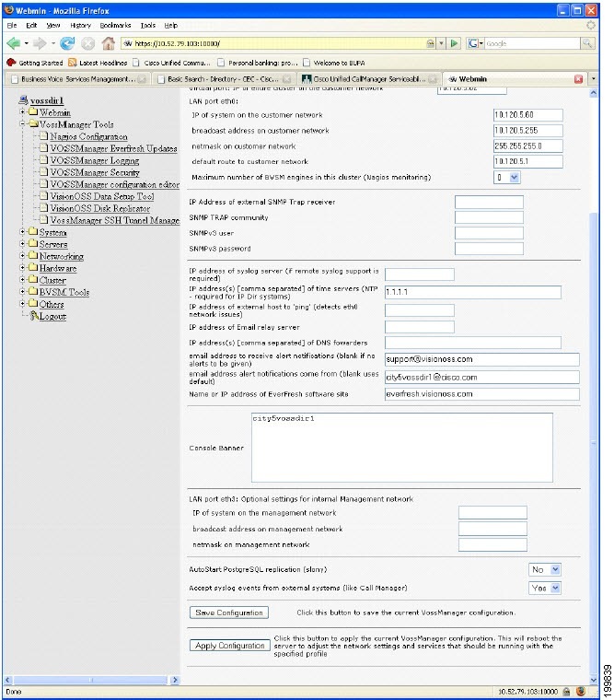Open VossManager SSH Tunnel Manager

pos(115,220)
